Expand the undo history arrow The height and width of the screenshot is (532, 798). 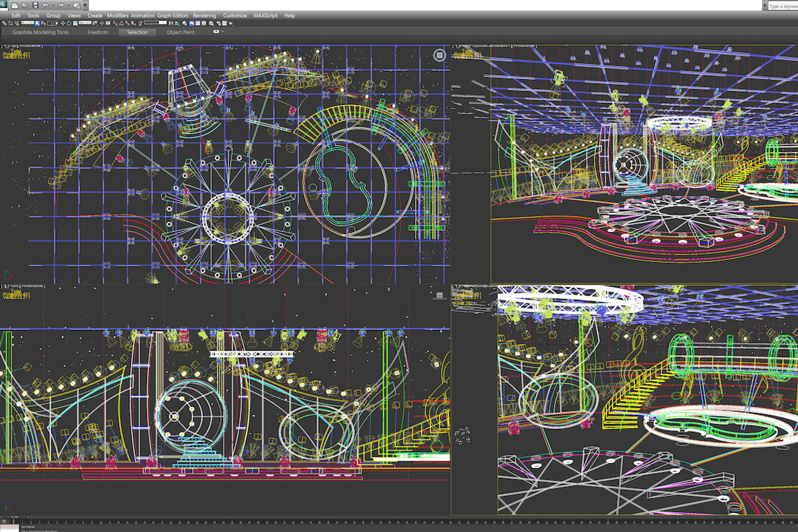(53, 5)
